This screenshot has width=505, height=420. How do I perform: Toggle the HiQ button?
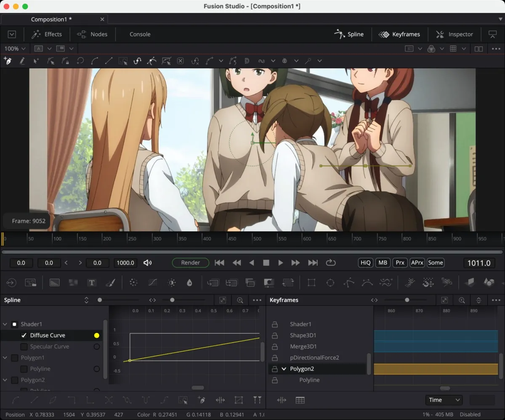point(365,263)
